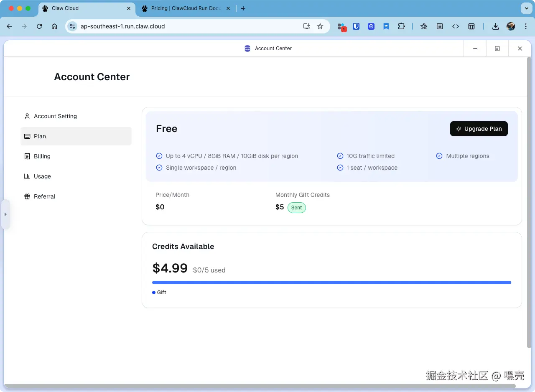
Task: Click the vertical scrollbar of Account Center
Action: pyautogui.click(x=529, y=202)
